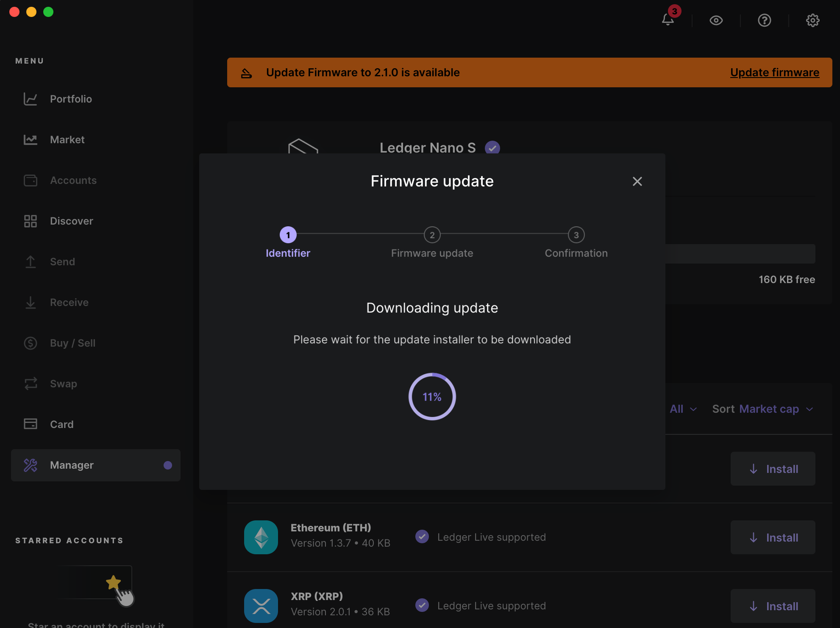Install the XRP (XRP) app

pos(773,606)
